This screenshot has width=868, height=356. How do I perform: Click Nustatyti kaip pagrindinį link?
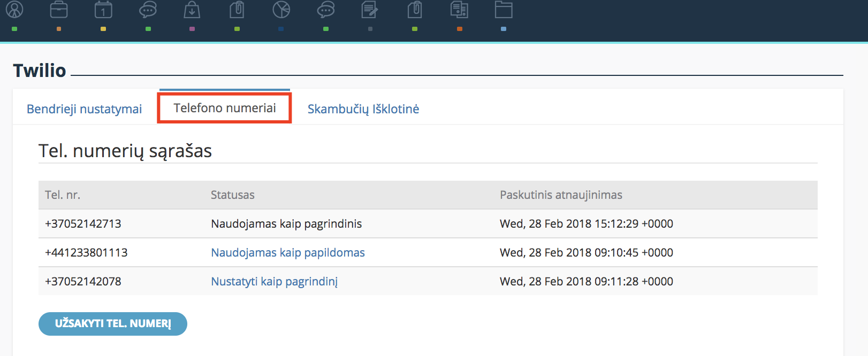275,281
